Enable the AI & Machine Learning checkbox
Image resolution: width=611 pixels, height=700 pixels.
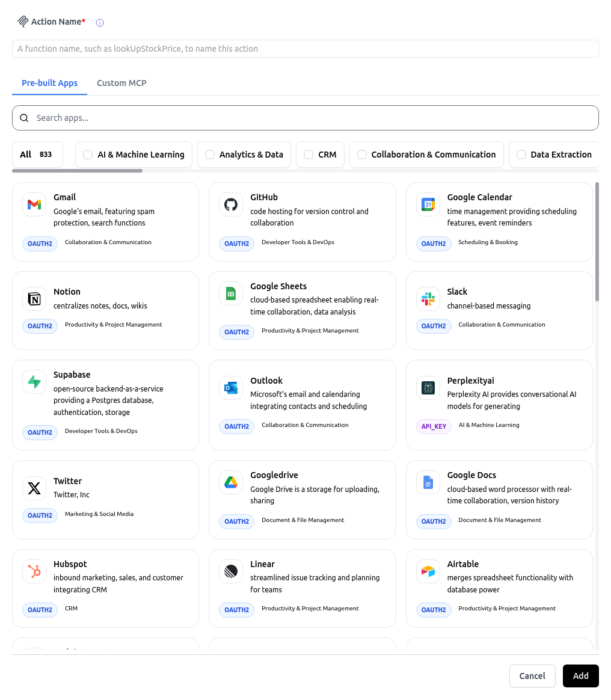88,155
